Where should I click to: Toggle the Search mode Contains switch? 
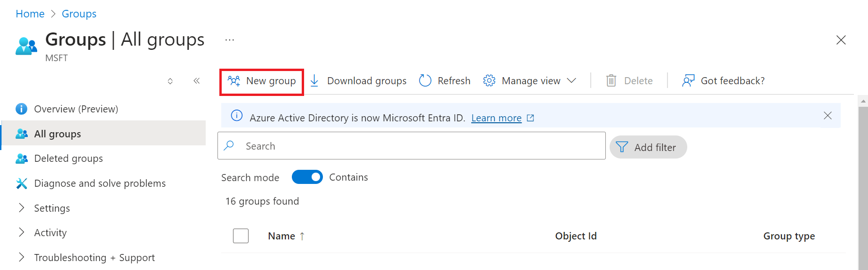307,177
